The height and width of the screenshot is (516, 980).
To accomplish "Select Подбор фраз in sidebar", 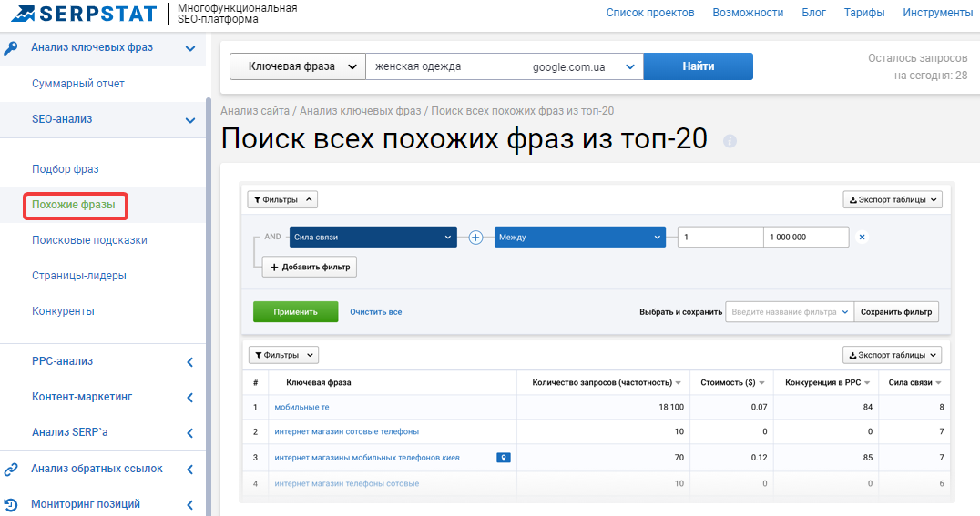I will tap(65, 169).
